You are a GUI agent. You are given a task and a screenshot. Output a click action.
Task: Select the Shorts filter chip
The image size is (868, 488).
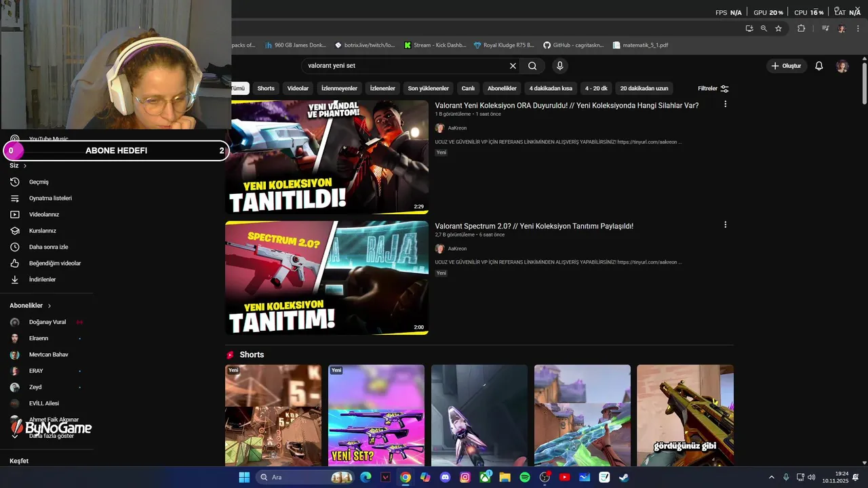tap(266, 88)
